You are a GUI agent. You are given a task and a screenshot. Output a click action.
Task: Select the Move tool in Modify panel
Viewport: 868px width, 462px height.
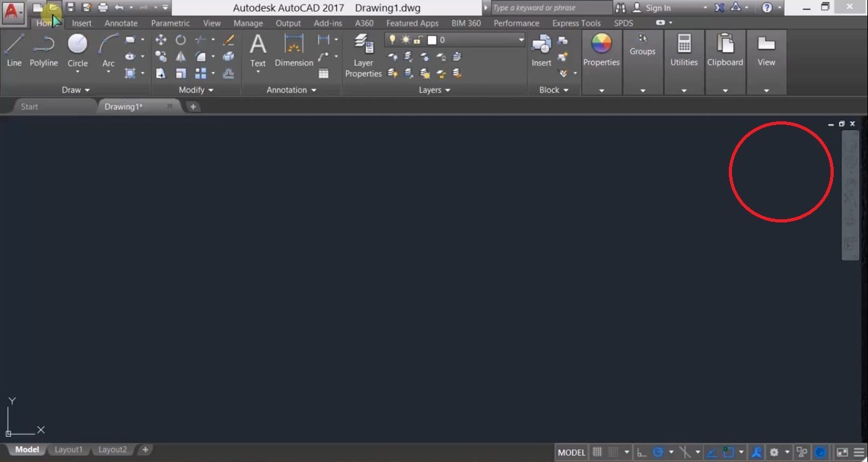(x=161, y=39)
